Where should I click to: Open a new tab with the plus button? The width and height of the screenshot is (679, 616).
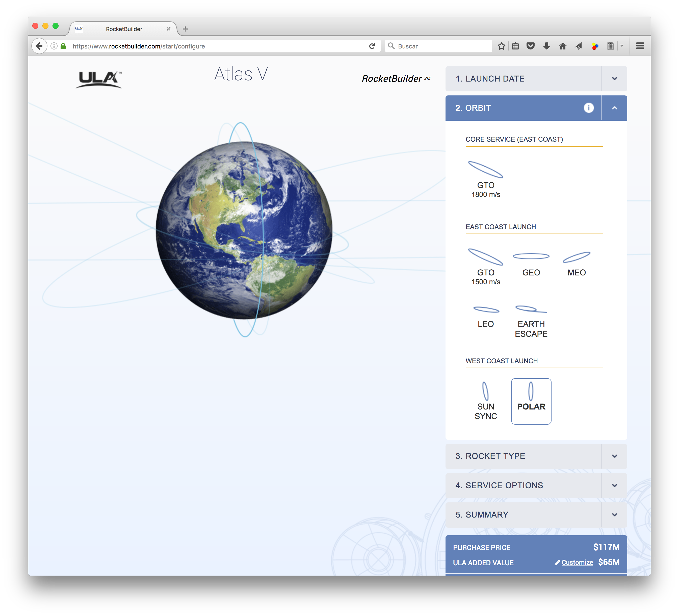point(185,29)
